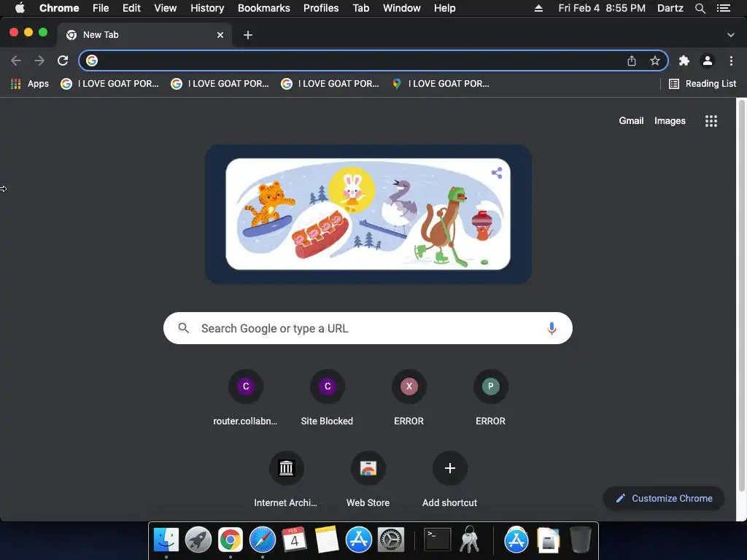Open the Internet Archive shortcut
747x560 pixels.
[x=286, y=480]
